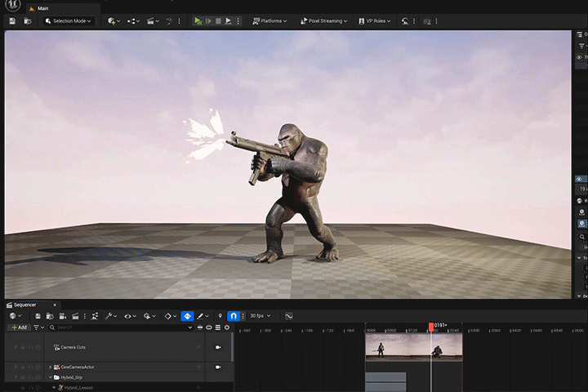Open the Selection Mode dropdown

coord(69,21)
